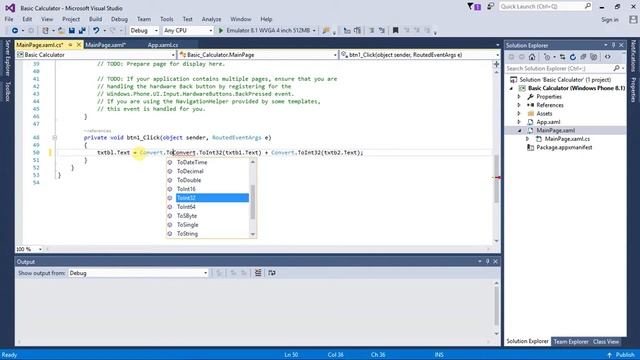Screen dimensions: 640x360
Task: Switch to the Team Explorer tab
Action: click(571, 342)
